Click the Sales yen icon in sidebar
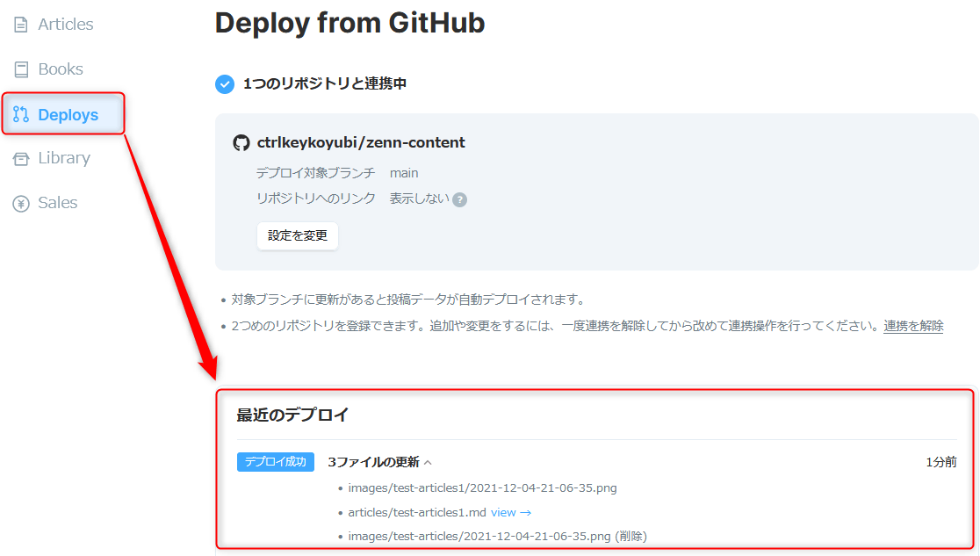 [21, 203]
